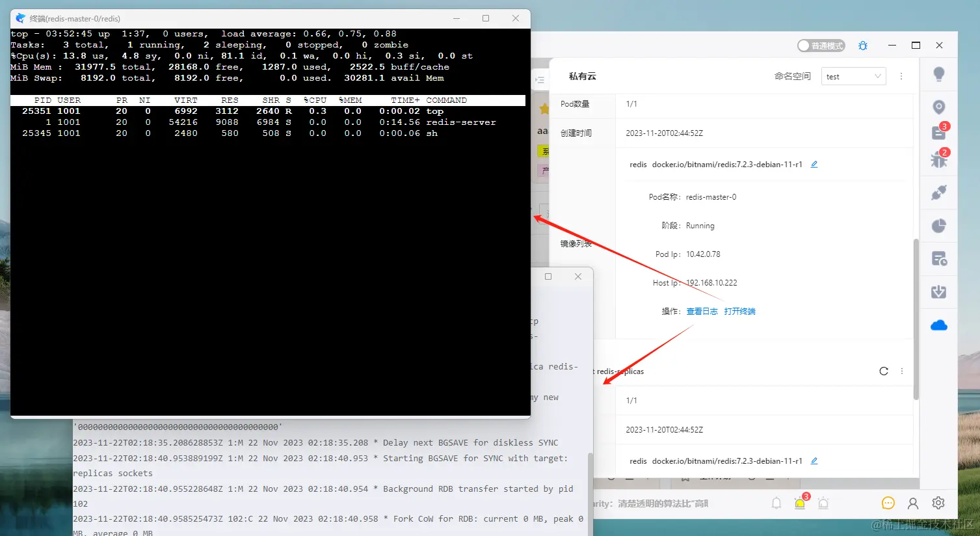The height and width of the screenshot is (536, 980).
Task: Click the PID USER column header row in terminal
Action: tap(268, 100)
